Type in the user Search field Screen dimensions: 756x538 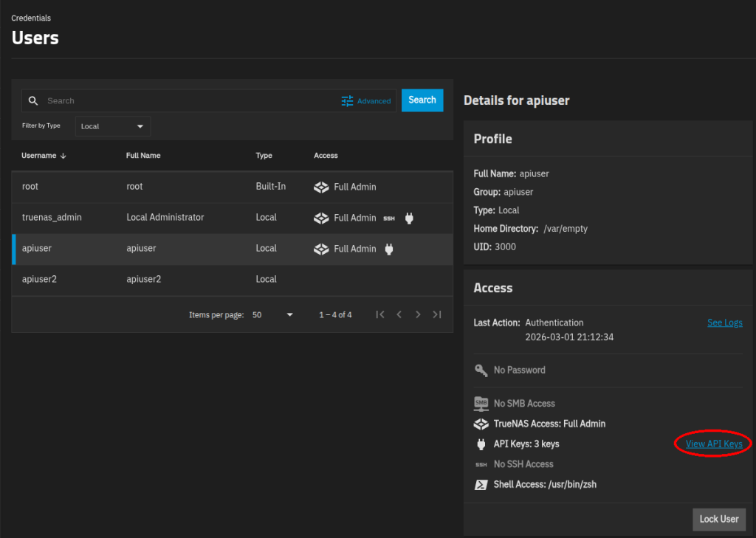188,101
